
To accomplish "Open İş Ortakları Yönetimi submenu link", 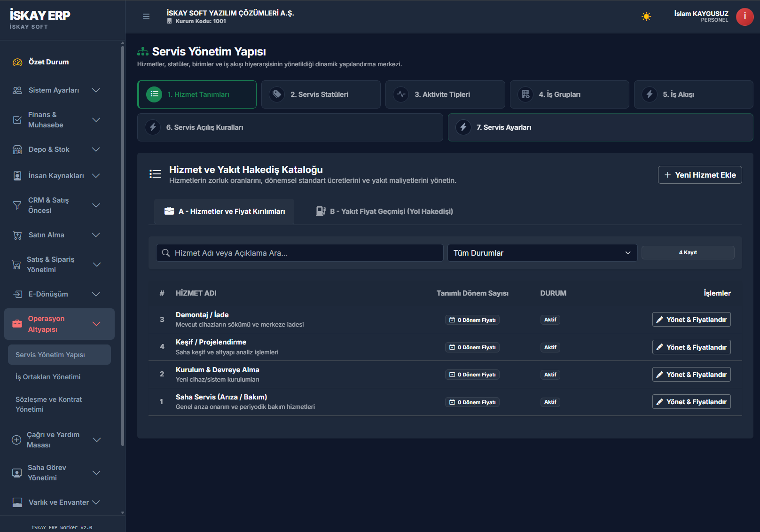I will 48,377.
